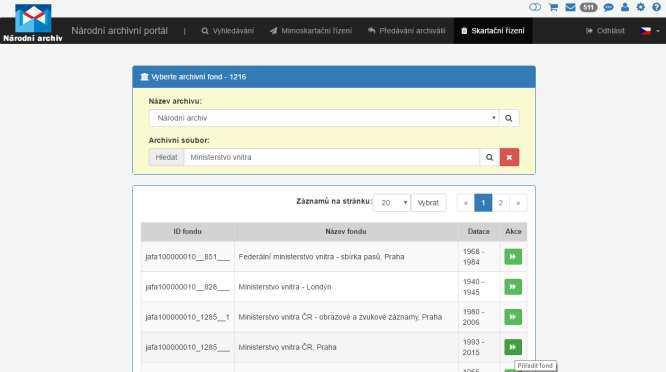Click the ID fondu column header
Viewport: 666px width, 372px height.
[187, 231]
